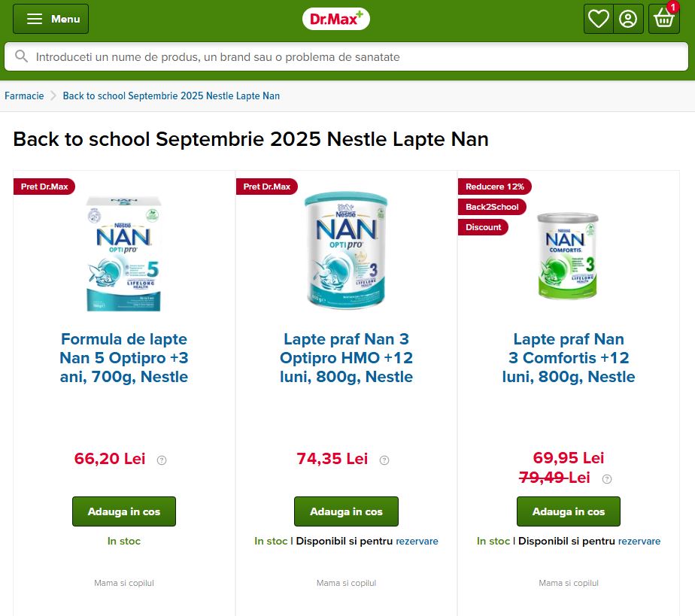Click the Reducere 12% badge
This screenshot has height=616, width=695.
coord(495,187)
